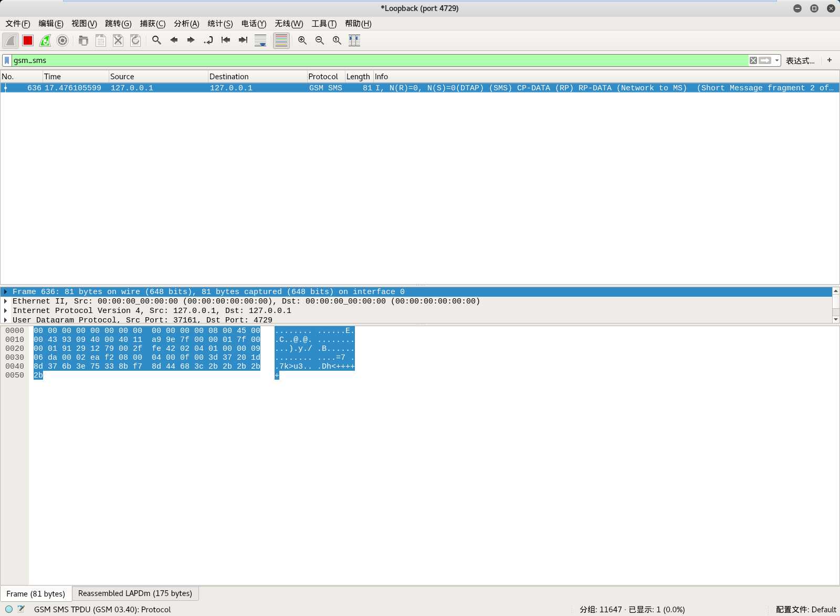Switch to Frame (81 bytes) tab
The image size is (840, 616).
coord(36,594)
